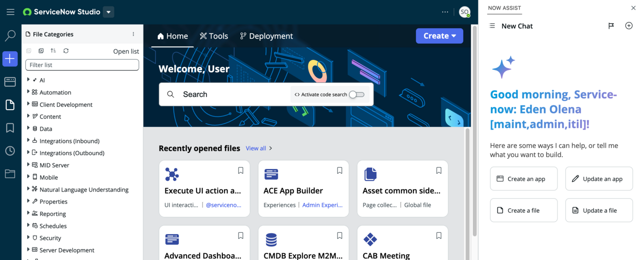Bookmark the CMDB Explore M2M card
The height and width of the screenshot is (260, 644).
coord(339,236)
